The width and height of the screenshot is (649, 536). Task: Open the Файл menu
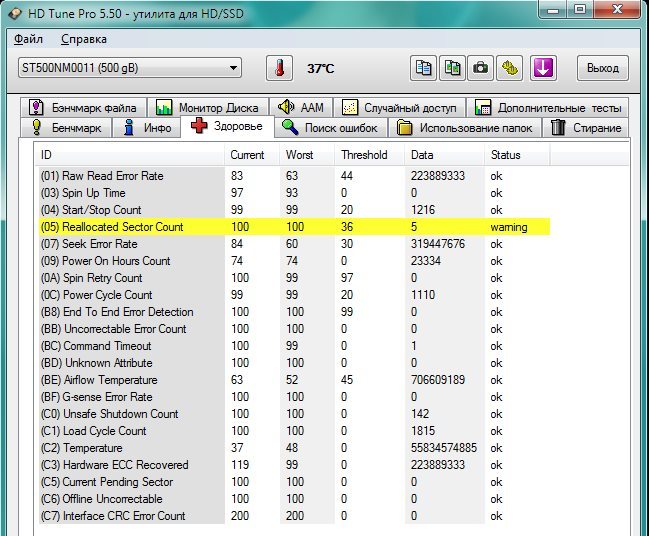[x=29, y=40]
